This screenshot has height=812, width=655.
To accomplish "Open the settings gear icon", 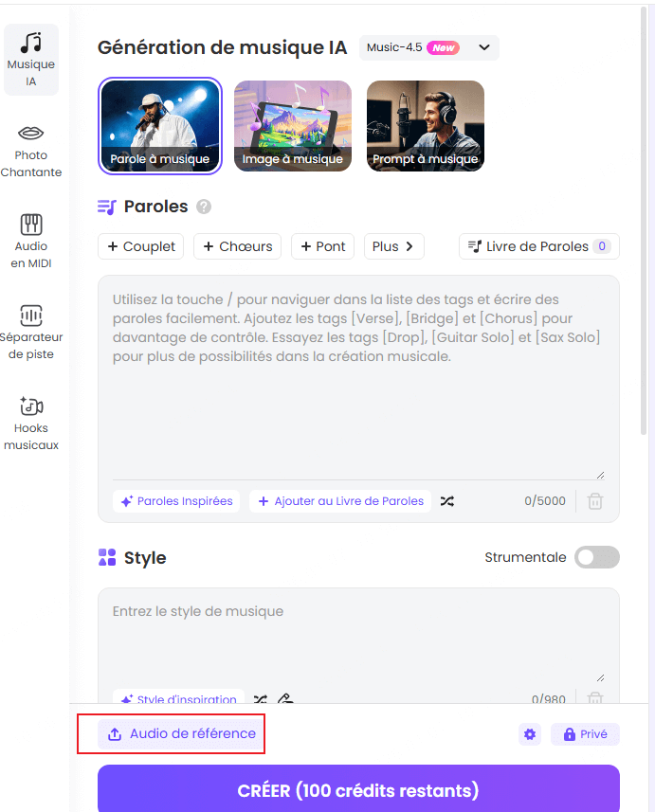I will click(530, 734).
